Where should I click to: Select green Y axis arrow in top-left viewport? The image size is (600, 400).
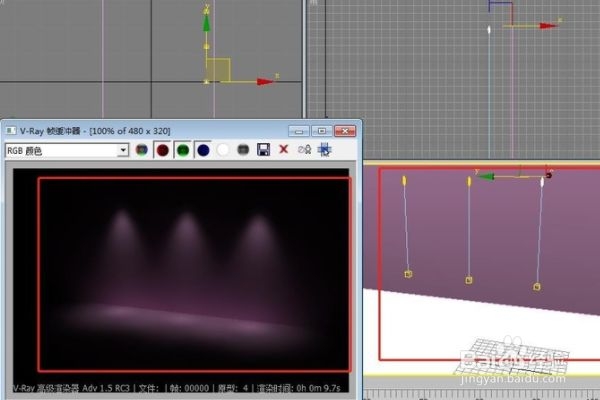click(x=206, y=22)
